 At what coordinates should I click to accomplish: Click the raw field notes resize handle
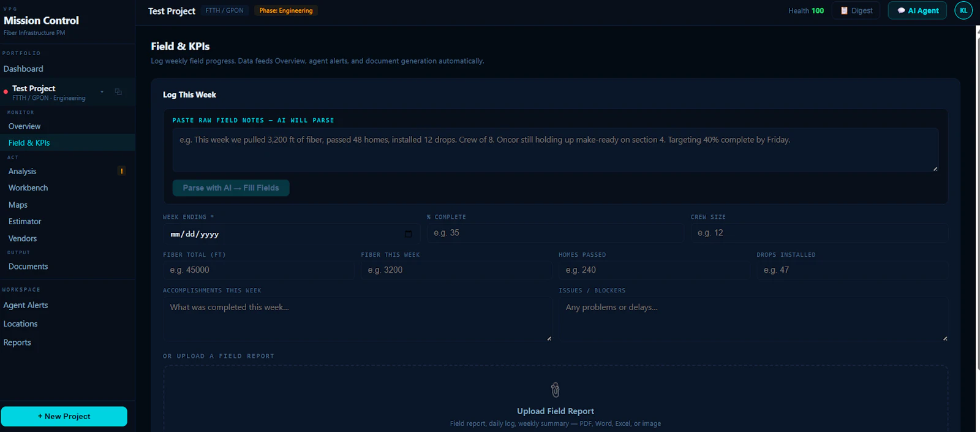tap(935, 169)
